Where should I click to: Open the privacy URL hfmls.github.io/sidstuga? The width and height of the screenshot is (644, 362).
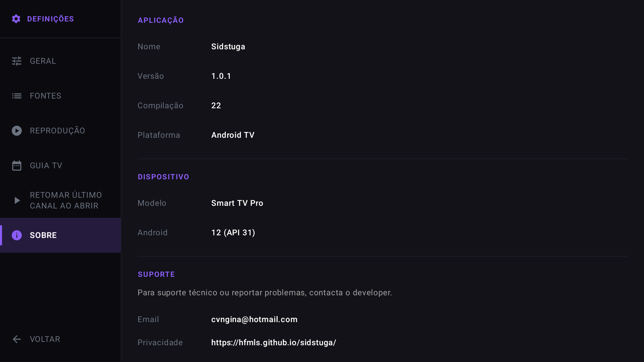coord(274,343)
